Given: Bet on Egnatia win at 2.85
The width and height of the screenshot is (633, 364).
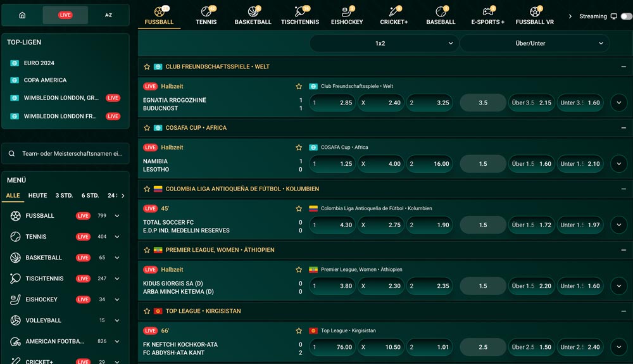Looking at the screenshot, I should click(333, 103).
